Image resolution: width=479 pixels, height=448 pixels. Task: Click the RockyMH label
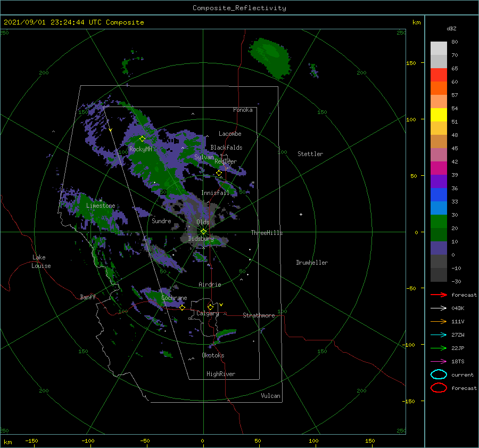[x=141, y=149]
